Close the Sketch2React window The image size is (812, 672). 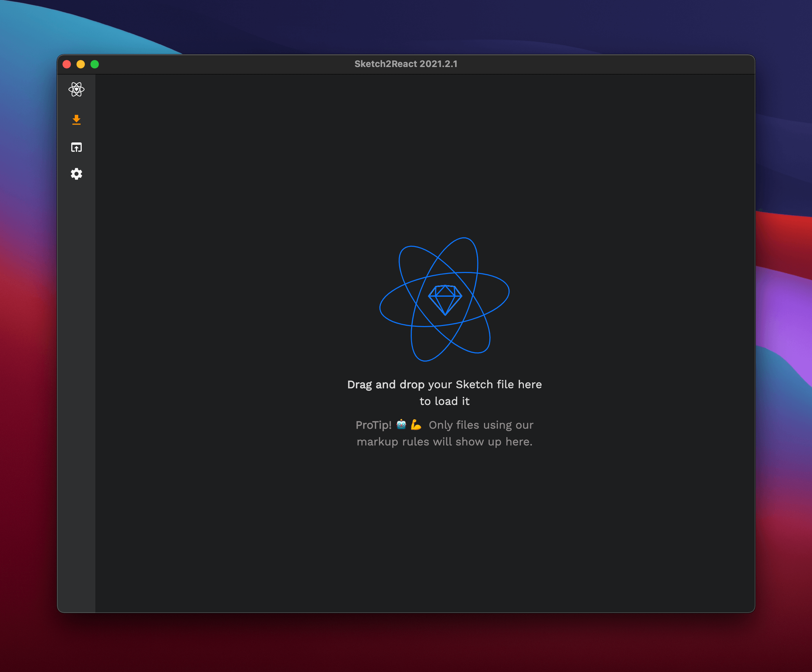tap(66, 64)
